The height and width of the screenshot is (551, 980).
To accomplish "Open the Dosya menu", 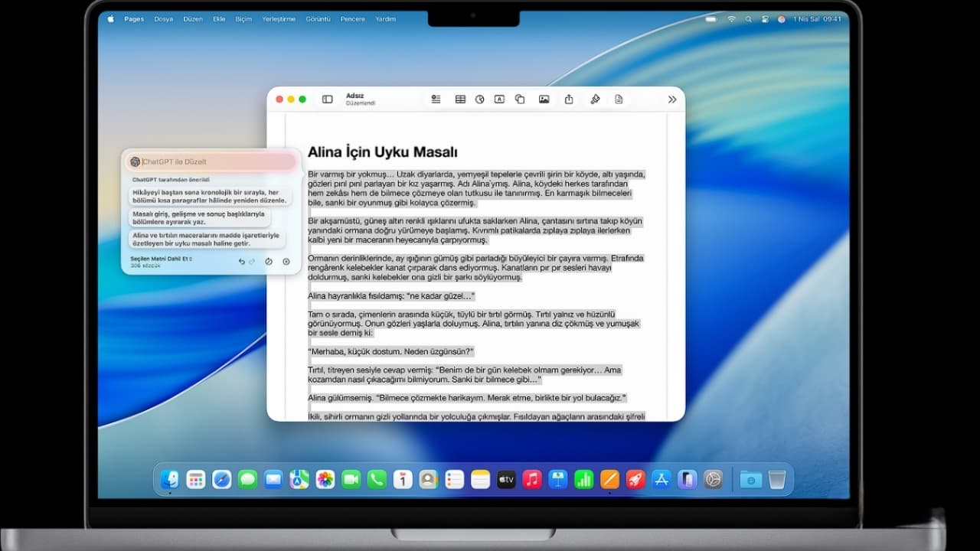I will (x=163, y=18).
